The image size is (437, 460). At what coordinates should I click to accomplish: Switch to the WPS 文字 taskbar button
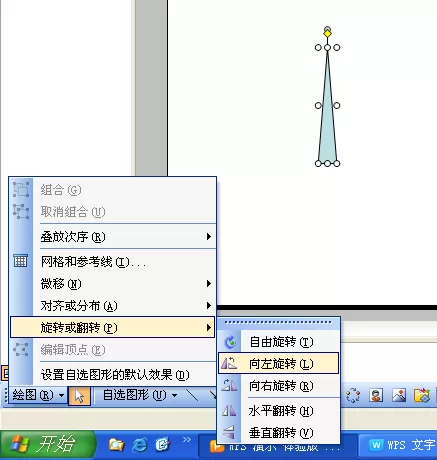click(x=398, y=446)
